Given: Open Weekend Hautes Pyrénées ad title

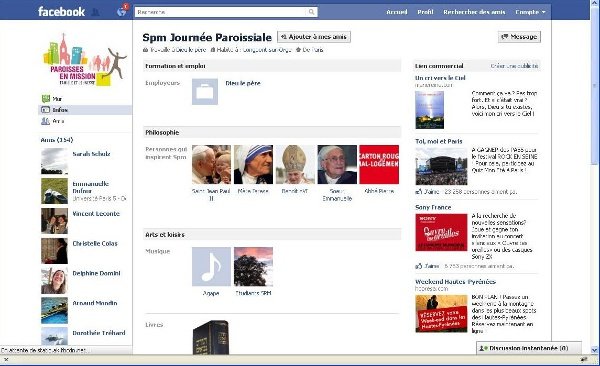Looking at the screenshot, I should (455, 282).
